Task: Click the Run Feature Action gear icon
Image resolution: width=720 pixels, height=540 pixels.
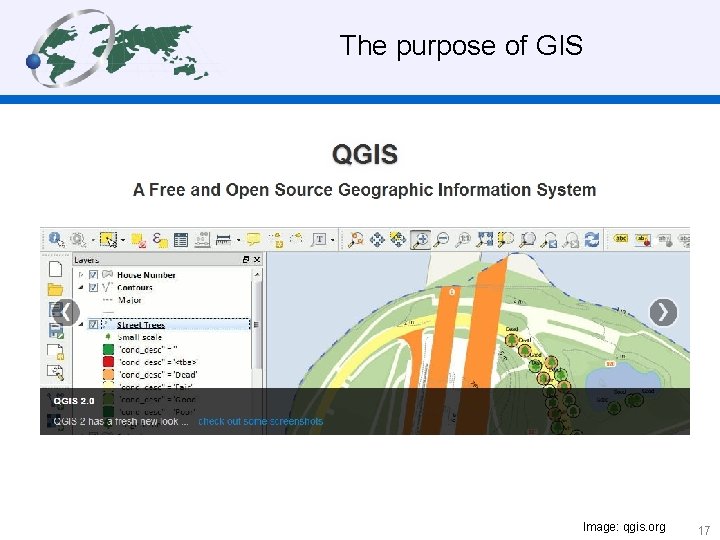Action: [x=78, y=239]
